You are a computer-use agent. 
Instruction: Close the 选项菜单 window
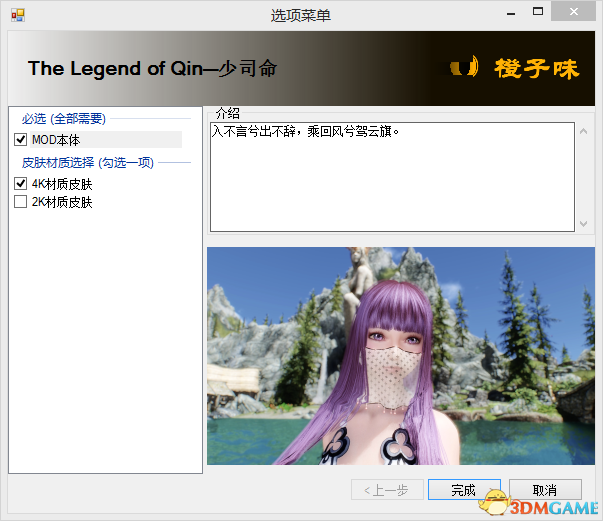point(573,12)
